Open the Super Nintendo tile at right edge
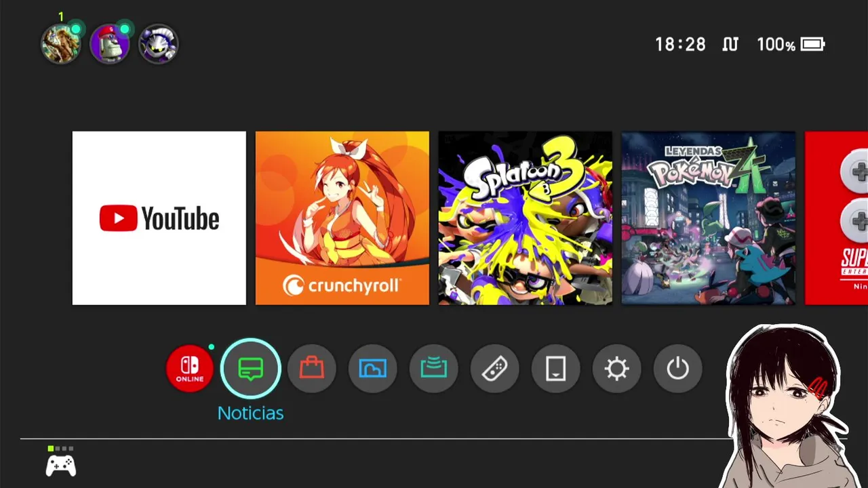This screenshot has width=868, height=488. coord(836,218)
